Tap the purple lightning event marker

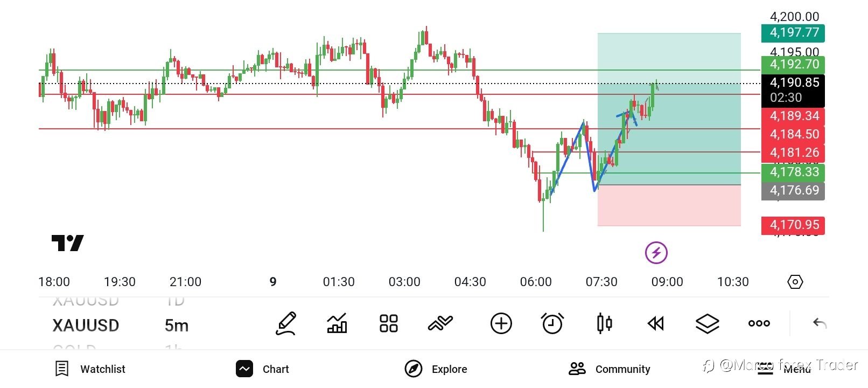coord(656,252)
